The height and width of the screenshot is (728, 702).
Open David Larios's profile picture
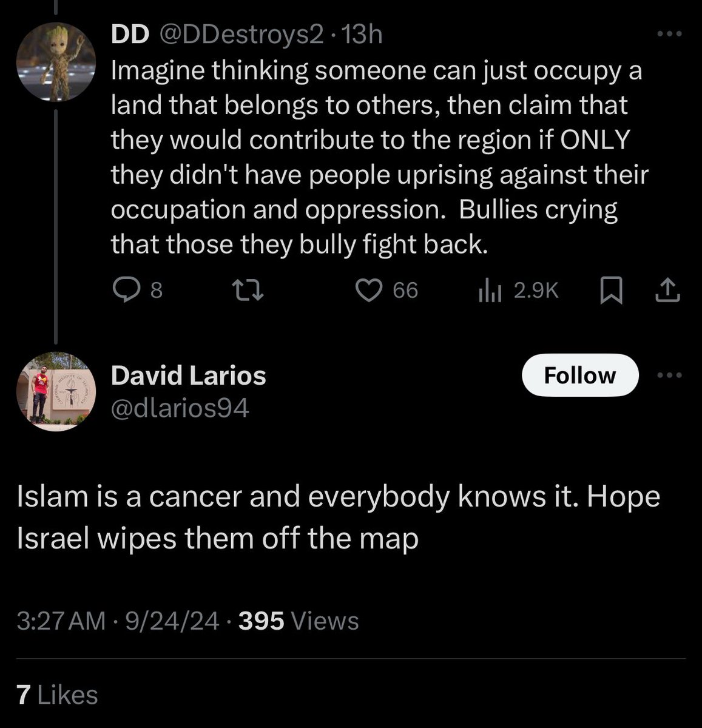point(55,391)
